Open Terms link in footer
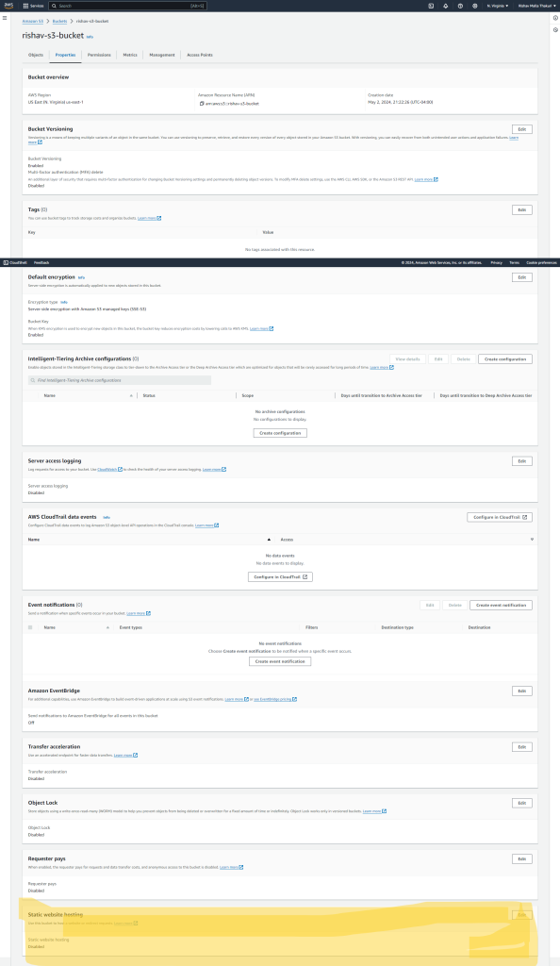 click(x=515, y=262)
